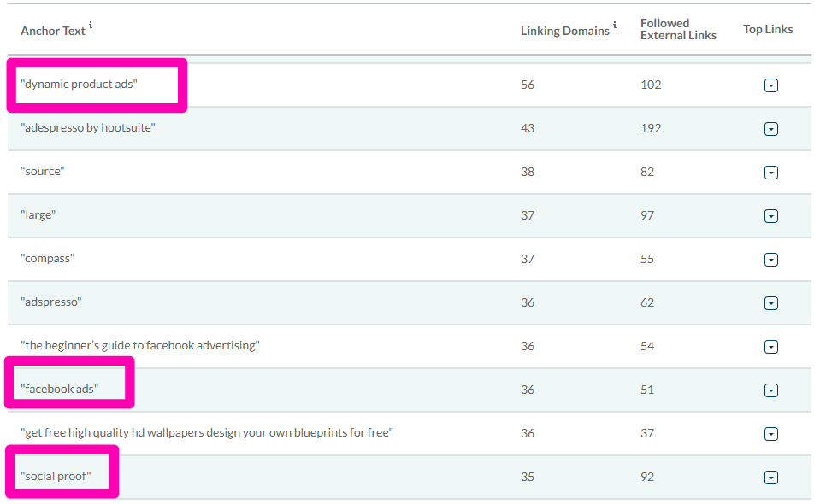Show Top Links for "adspresso" row

[770, 303]
